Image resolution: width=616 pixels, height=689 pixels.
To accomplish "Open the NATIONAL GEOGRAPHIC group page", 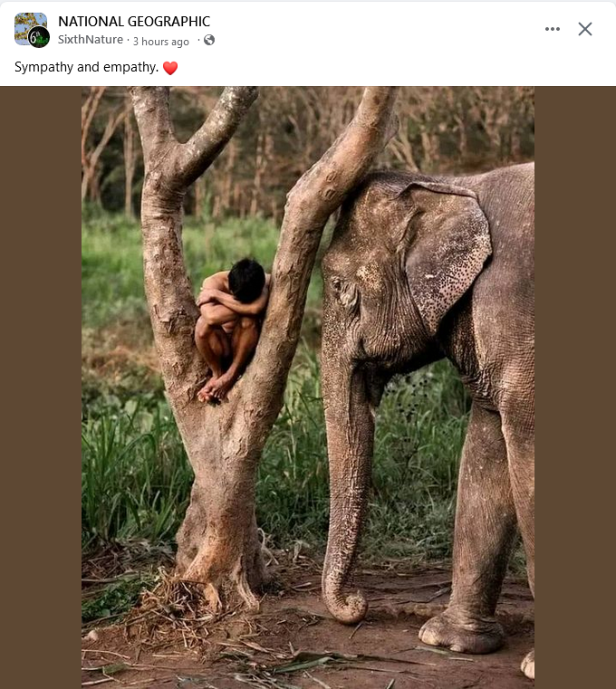I will [x=134, y=21].
